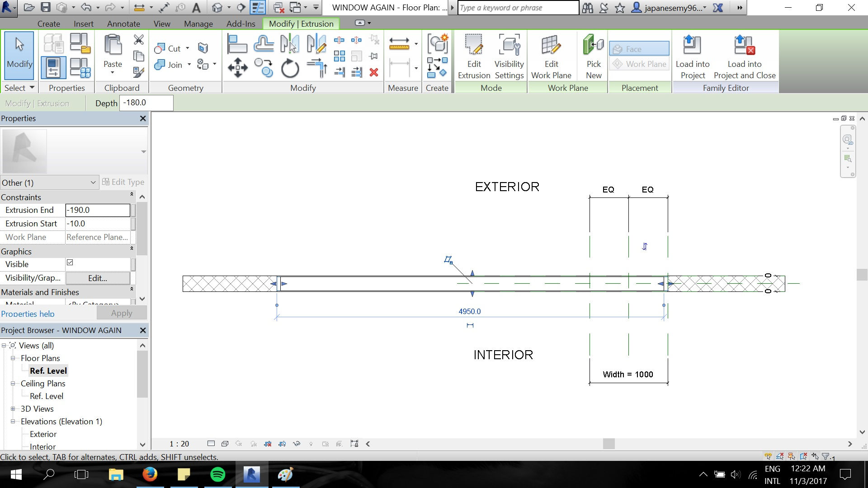Viewport: 868px width, 488px height.
Task: Switch to the Annotate ribbon tab
Action: tap(123, 24)
